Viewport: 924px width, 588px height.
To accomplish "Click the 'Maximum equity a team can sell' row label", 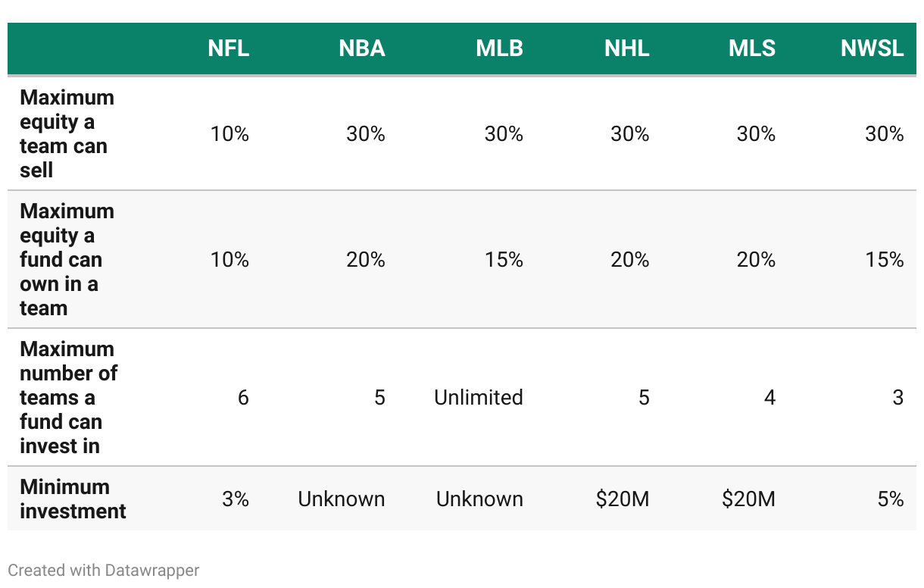I will pos(67,133).
